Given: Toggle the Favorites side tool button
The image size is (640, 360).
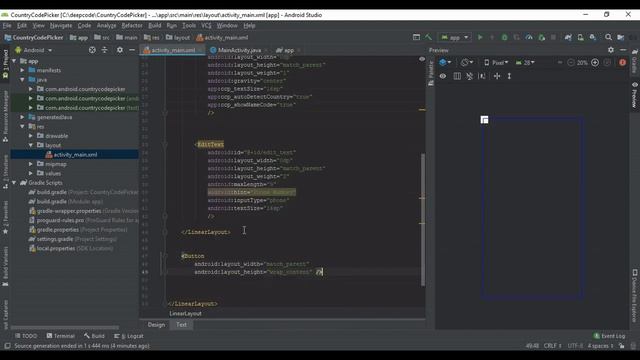Looking at the screenshot, I should (5, 218).
